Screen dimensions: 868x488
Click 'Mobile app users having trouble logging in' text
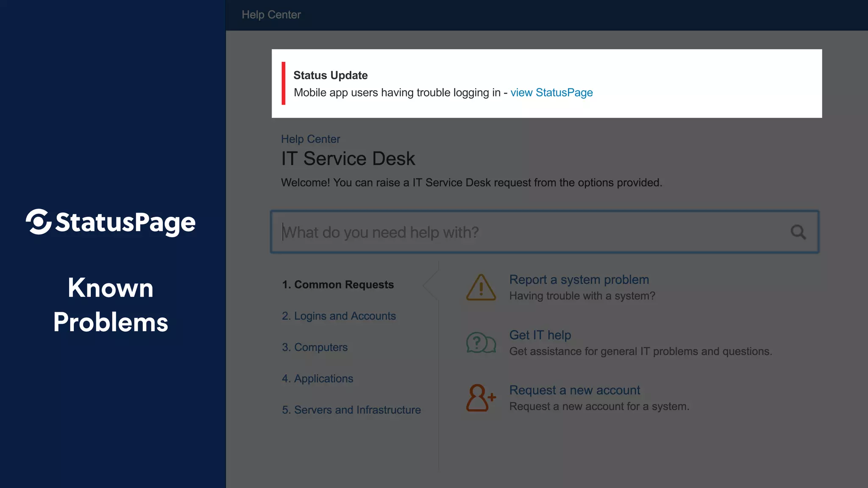click(397, 93)
